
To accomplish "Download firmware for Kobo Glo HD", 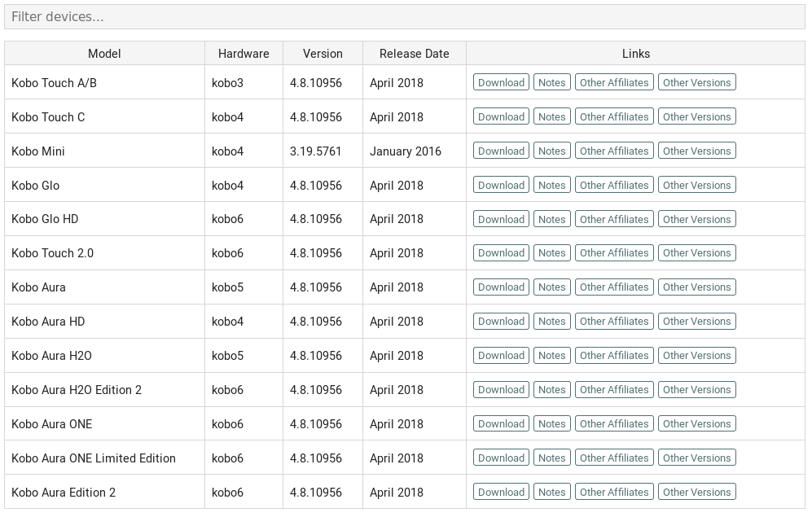I will [501, 219].
